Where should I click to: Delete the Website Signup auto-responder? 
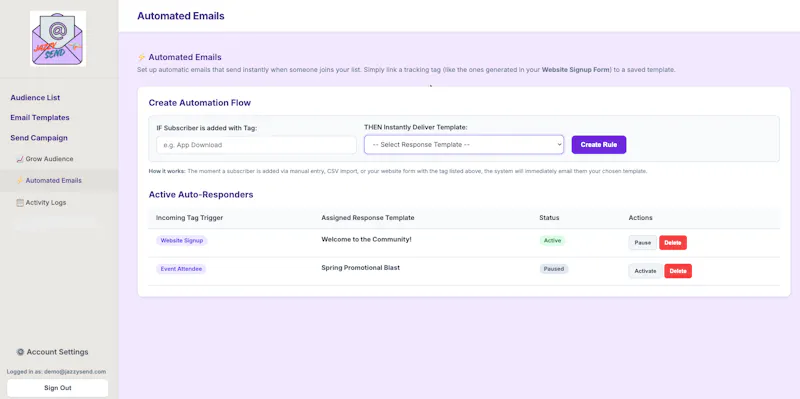(x=673, y=243)
